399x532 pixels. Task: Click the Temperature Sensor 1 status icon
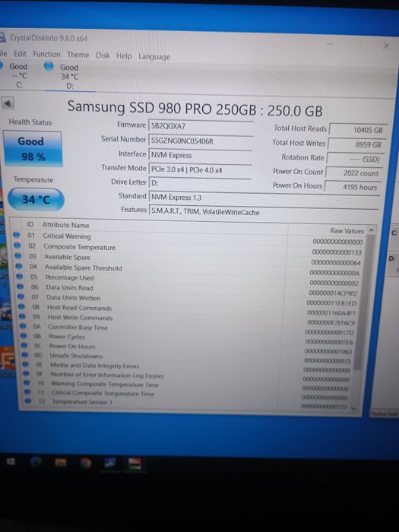(29, 401)
